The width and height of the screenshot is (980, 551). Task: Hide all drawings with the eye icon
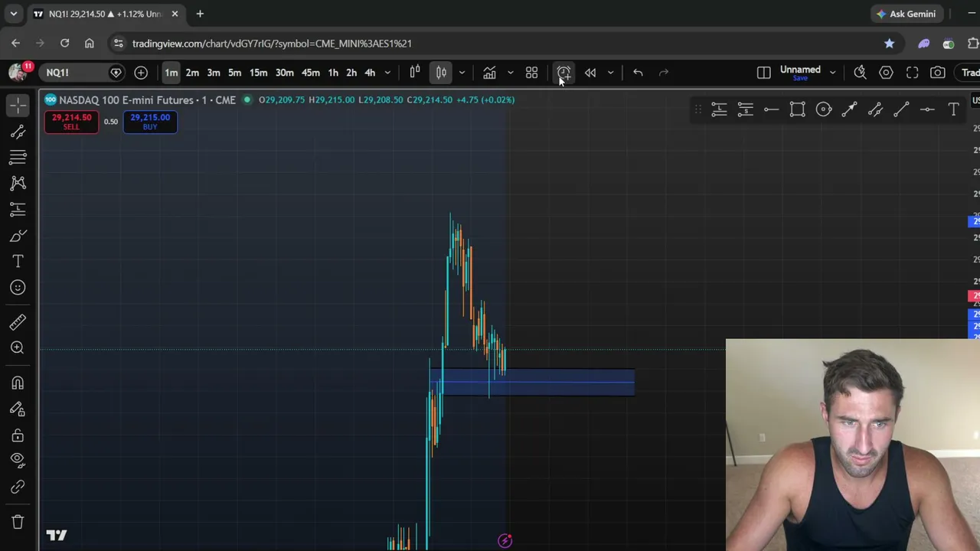(18, 460)
